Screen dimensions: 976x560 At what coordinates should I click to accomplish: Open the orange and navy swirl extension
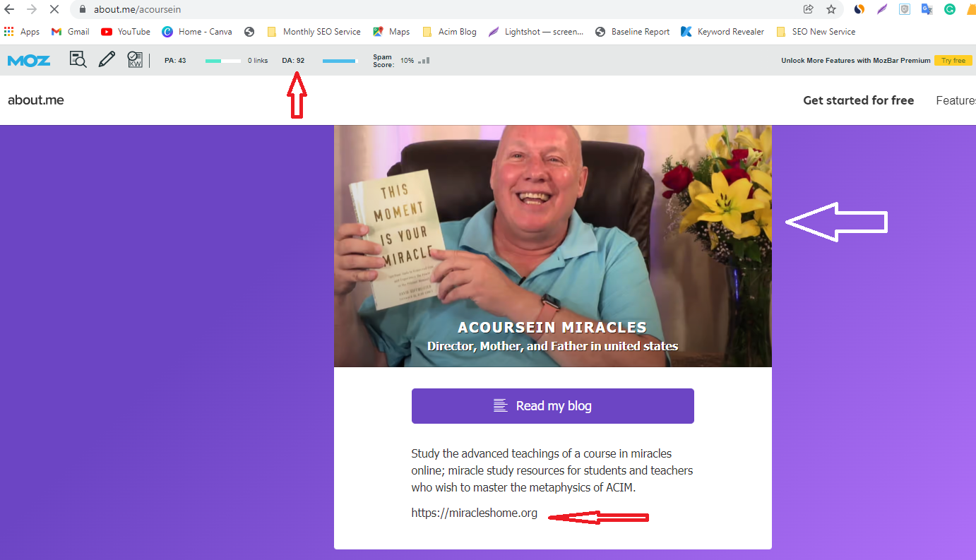(x=859, y=10)
